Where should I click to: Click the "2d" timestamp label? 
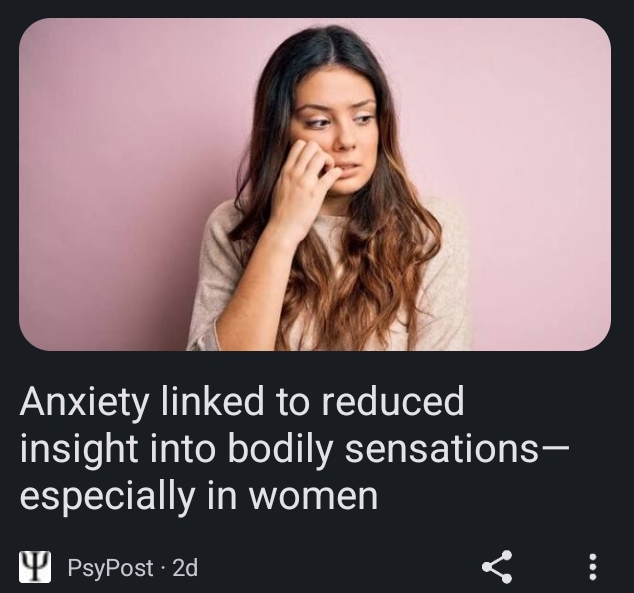185,568
